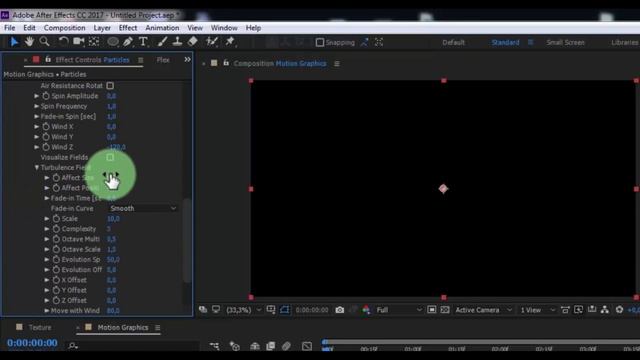Viewport: 640px width, 360px height.
Task: Toggle the Region of Interest icon
Action: [432, 310]
